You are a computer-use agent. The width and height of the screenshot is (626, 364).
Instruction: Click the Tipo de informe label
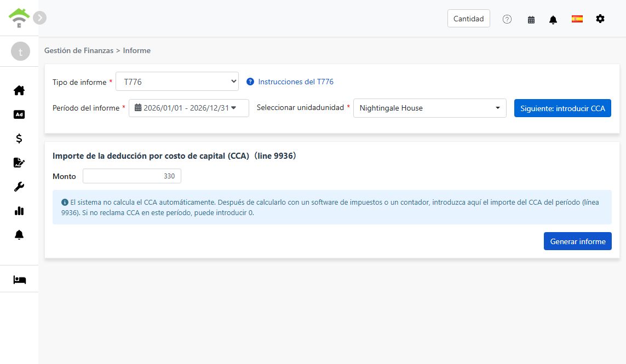(x=79, y=82)
